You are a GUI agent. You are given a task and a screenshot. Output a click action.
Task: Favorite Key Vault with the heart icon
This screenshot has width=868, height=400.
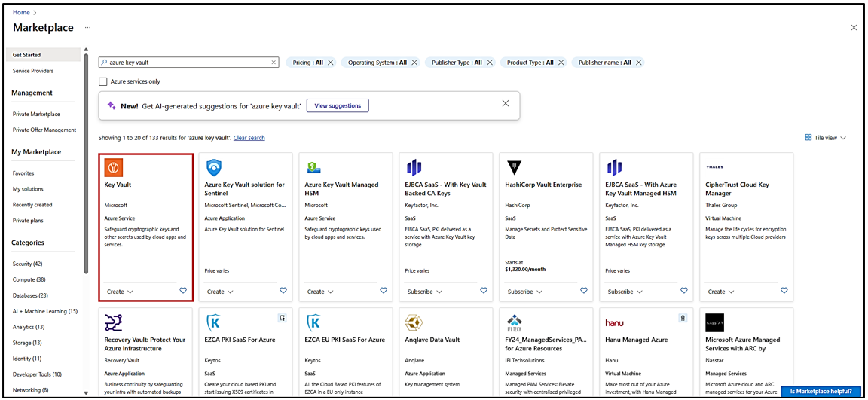[x=183, y=291]
